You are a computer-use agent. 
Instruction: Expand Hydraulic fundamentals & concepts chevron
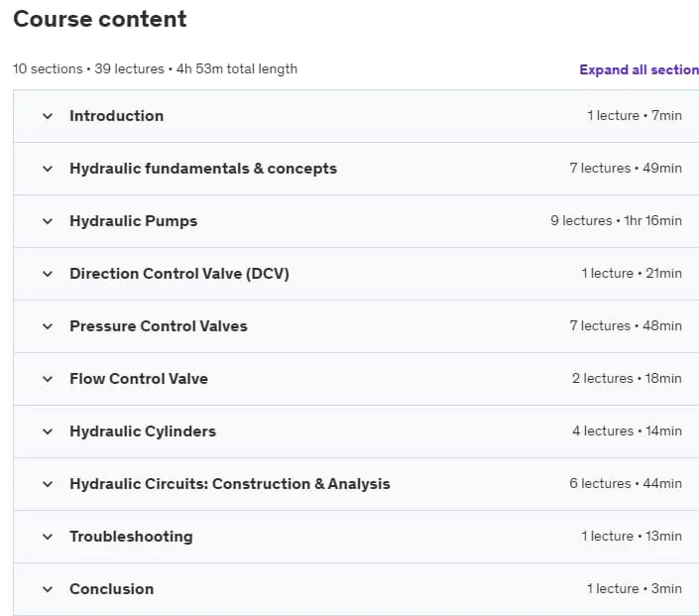(x=48, y=169)
